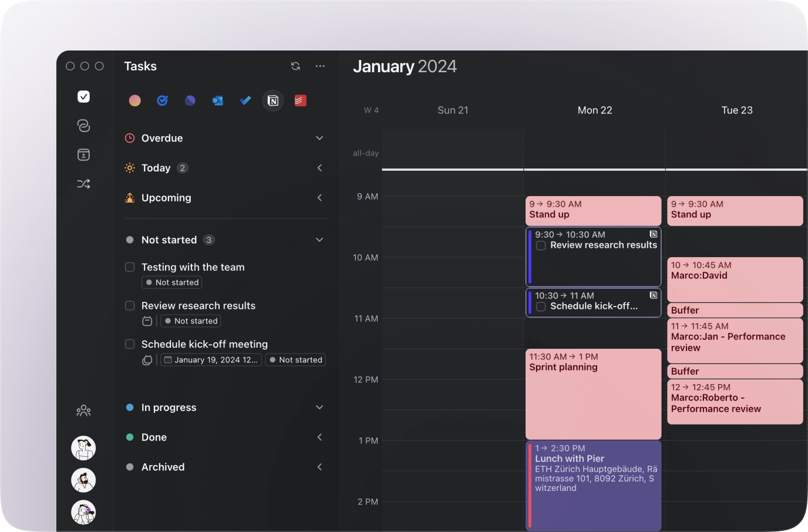808x532 pixels.
Task: Select the Todoist integration icon
Action: click(300, 101)
